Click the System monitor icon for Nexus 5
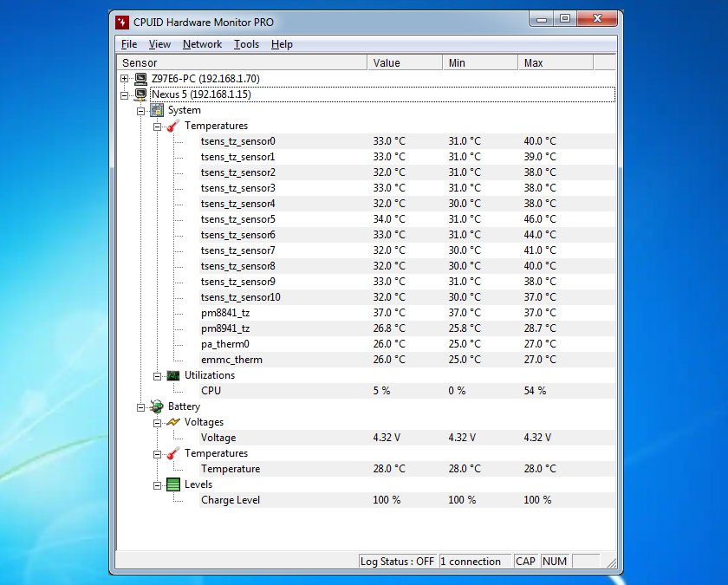 click(157, 110)
